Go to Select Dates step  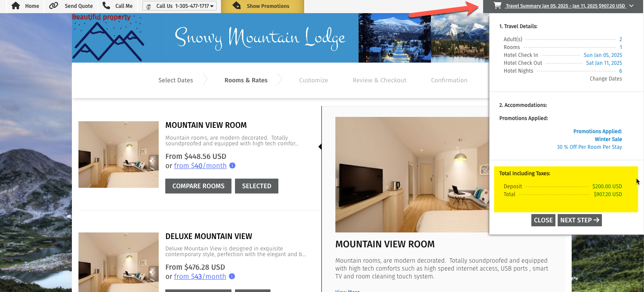pos(176,80)
